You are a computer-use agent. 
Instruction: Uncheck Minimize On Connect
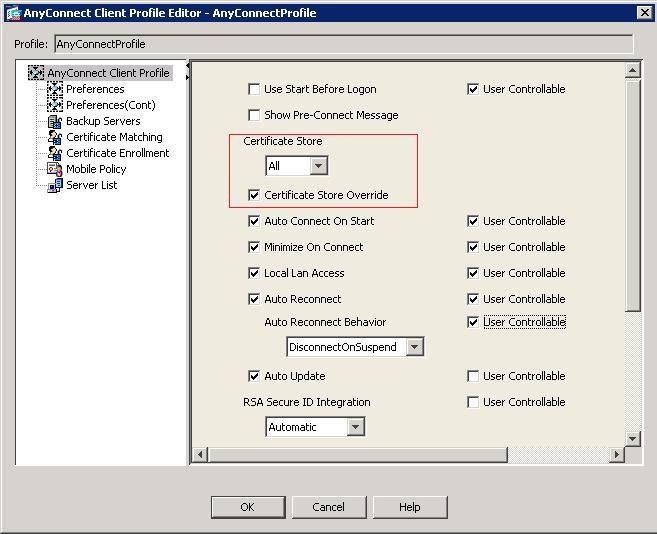point(254,247)
